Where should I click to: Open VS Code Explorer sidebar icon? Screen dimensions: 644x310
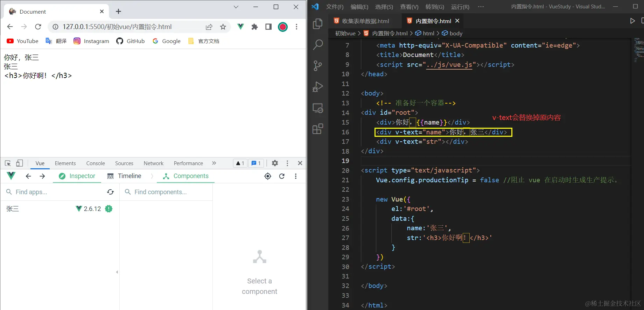tap(318, 24)
